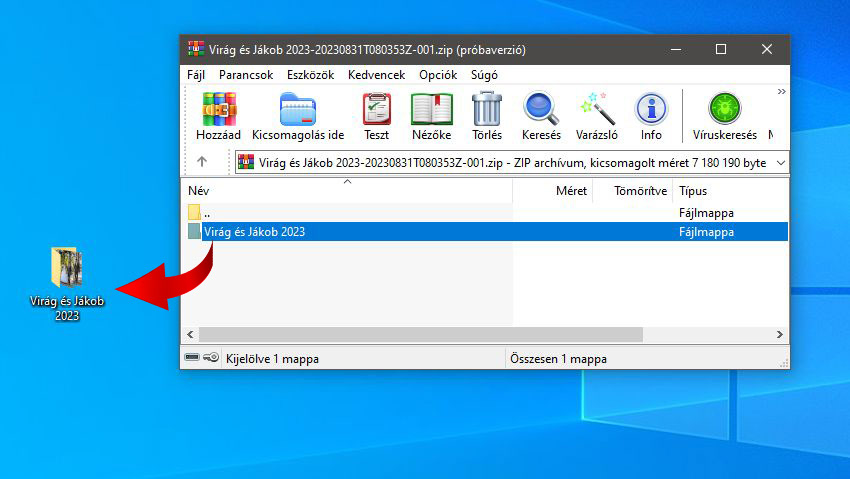Click 'Összesen 1 mappa' status text

558,359
